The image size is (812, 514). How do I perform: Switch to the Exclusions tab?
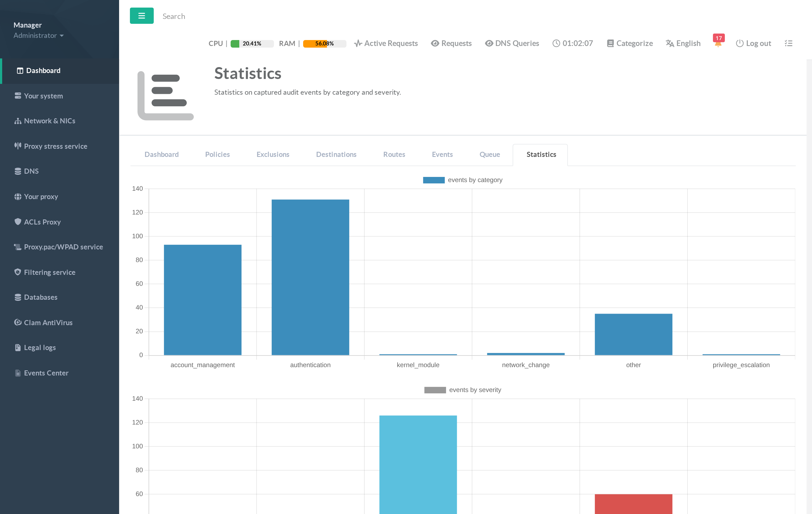click(x=273, y=154)
